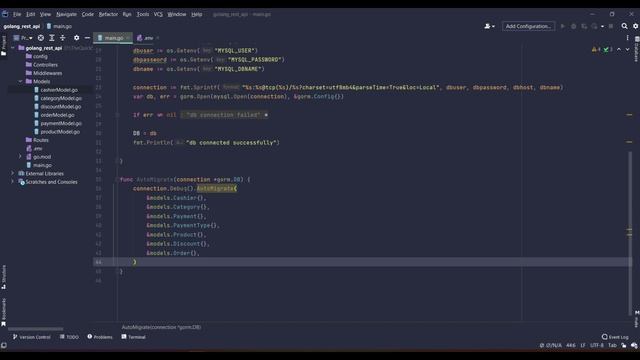This screenshot has height=360, width=640.
Task: Click golang_rest_api breadcrumb in navigation bar
Action: pyautogui.click(x=22, y=26)
